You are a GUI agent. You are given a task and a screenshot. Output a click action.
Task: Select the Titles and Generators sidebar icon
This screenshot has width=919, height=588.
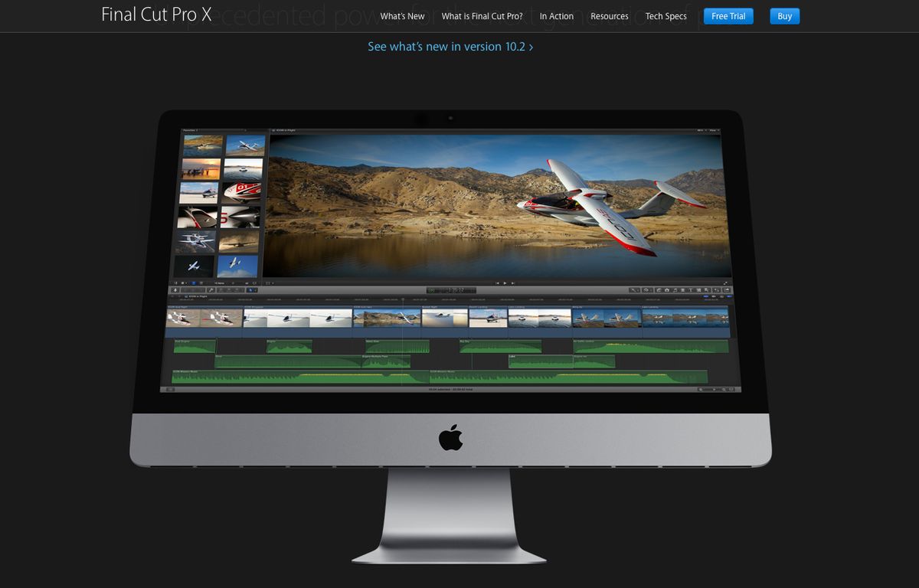click(691, 290)
